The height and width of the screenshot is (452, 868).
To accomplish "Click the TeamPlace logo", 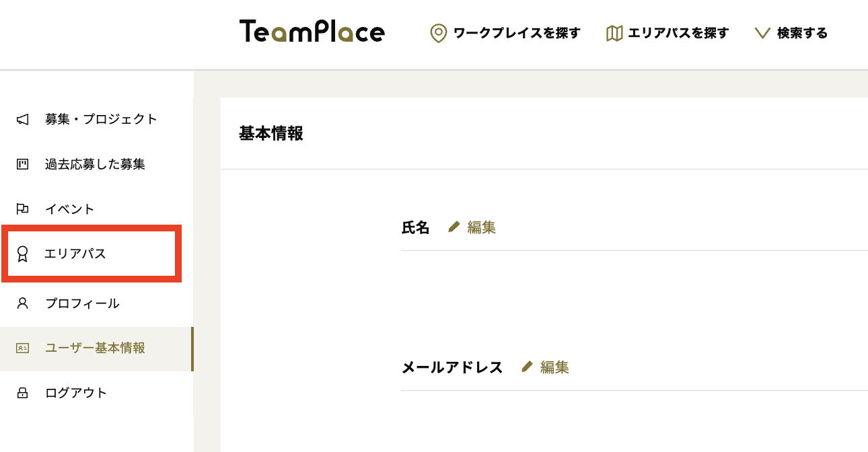I will (x=312, y=32).
